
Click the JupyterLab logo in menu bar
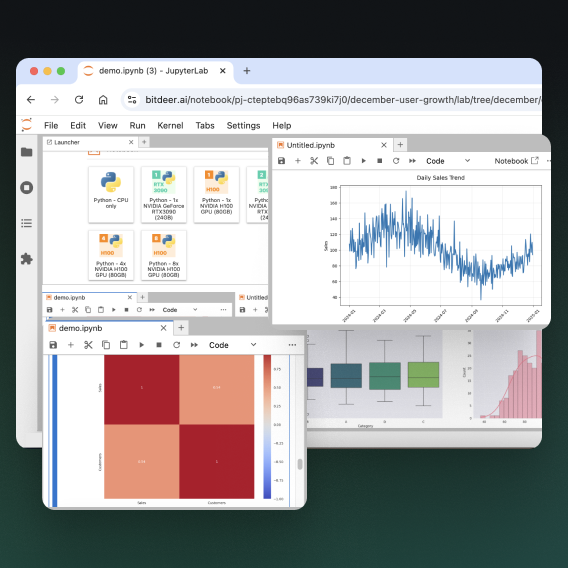pos(26,125)
